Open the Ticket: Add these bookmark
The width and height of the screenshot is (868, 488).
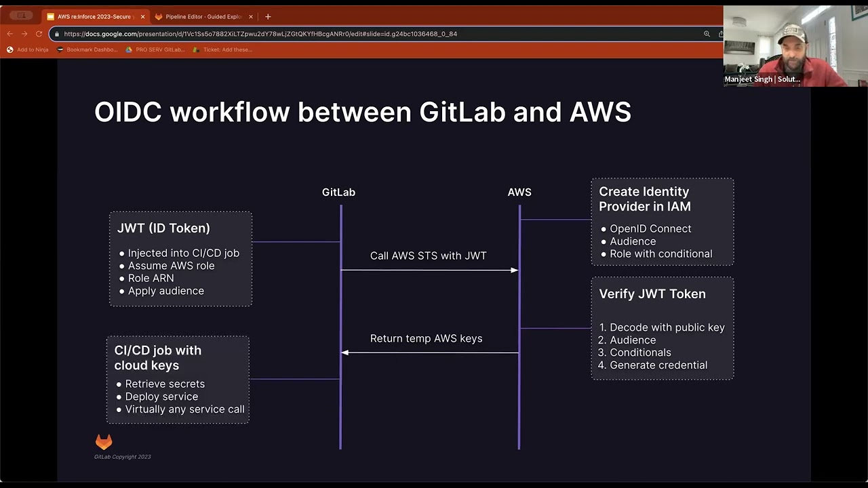[222, 49]
